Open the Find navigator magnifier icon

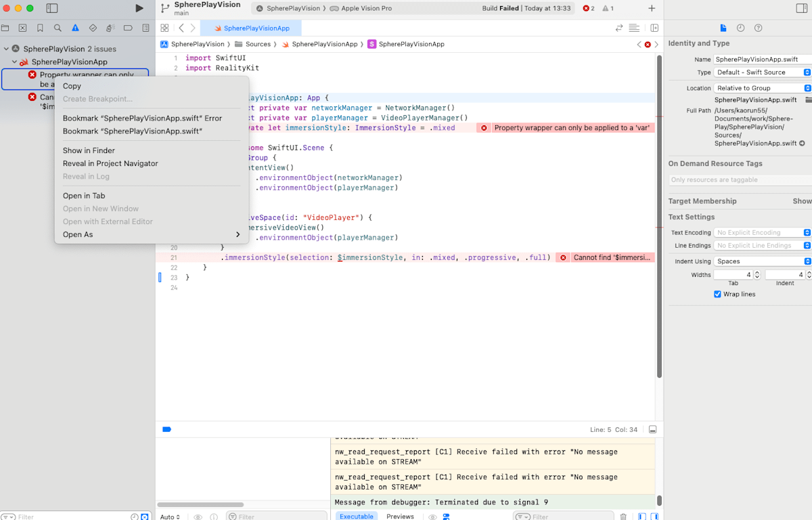coord(58,28)
